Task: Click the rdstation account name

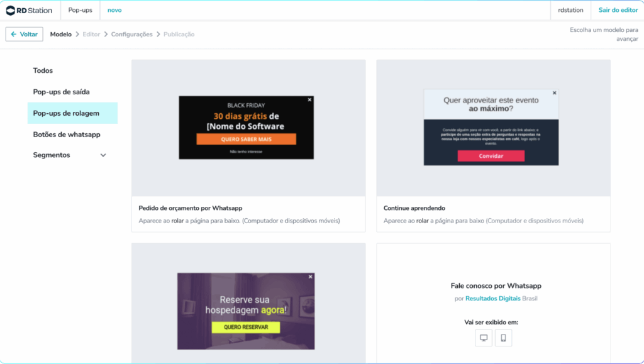Action: pos(570,10)
